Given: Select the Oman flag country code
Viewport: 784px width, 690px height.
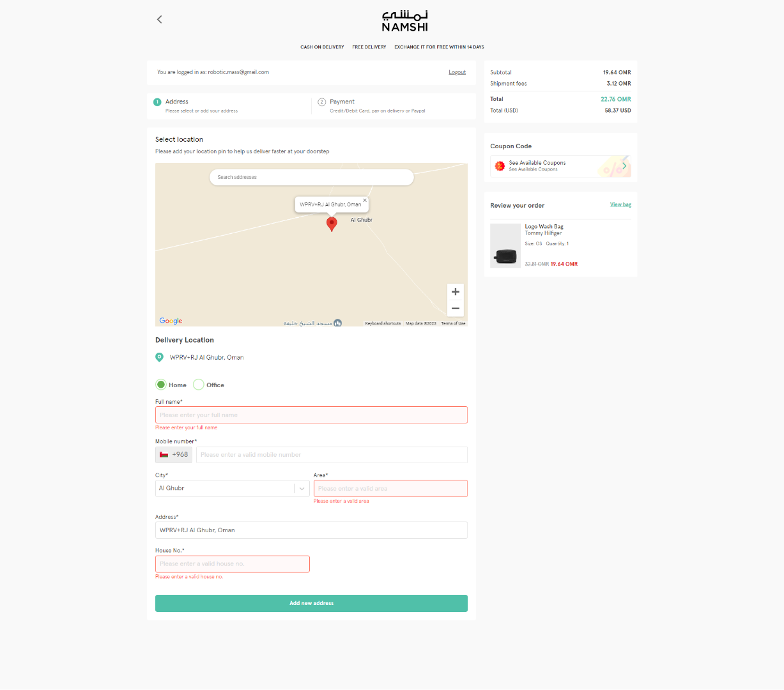Looking at the screenshot, I should tap(174, 455).
